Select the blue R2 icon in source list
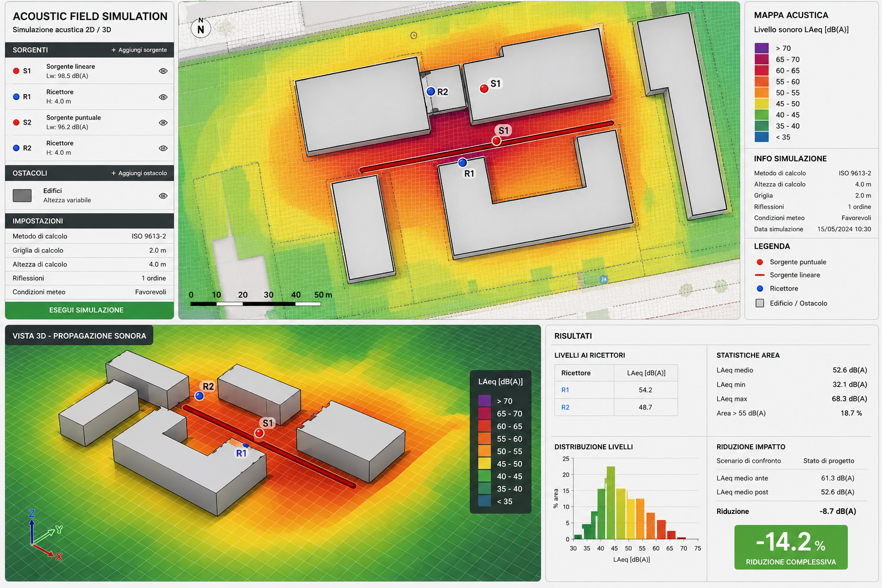Screen dimensions: 882x588 [x=16, y=148]
